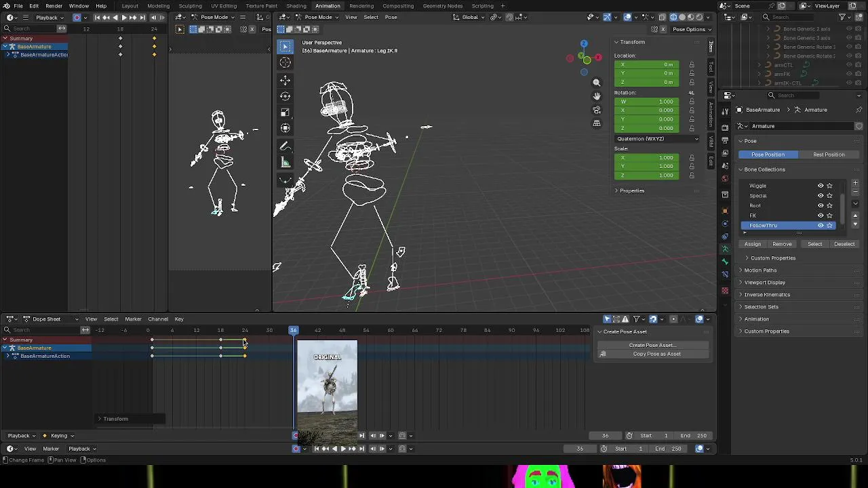Viewport: 868px width, 488px height.
Task: Expand the Motion Paths panel
Action: coord(760,270)
